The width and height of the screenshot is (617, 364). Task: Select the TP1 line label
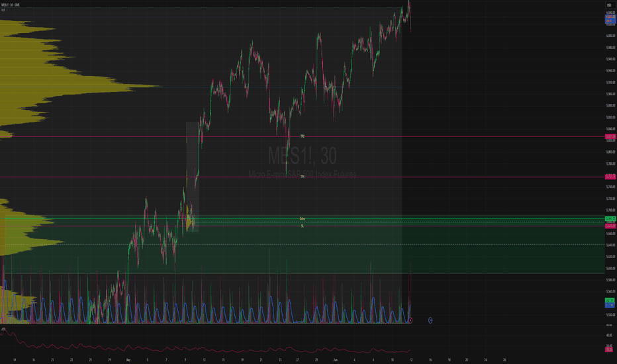pyautogui.click(x=302, y=177)
